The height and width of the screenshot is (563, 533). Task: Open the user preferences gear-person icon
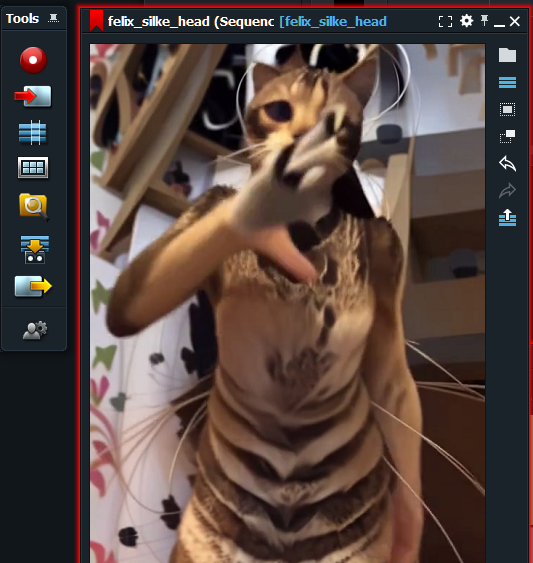pyautogui.click(x=35, y=330)
